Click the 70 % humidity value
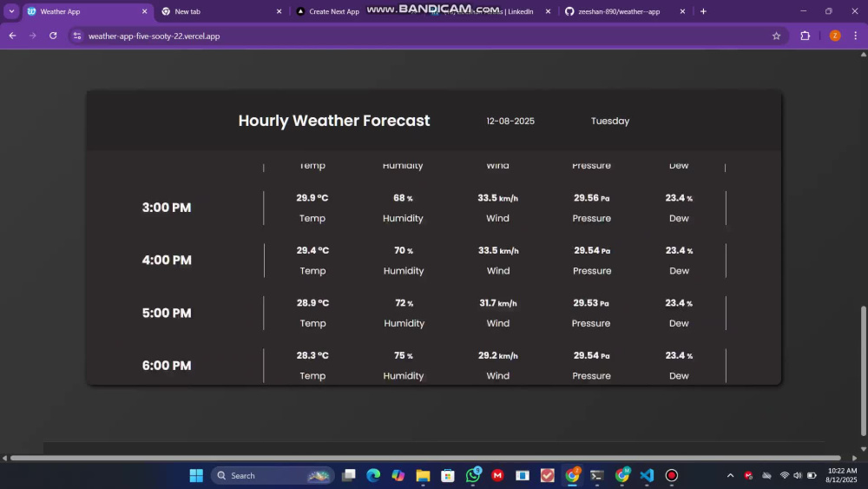The image size is (868, 489). coord(404,251)
